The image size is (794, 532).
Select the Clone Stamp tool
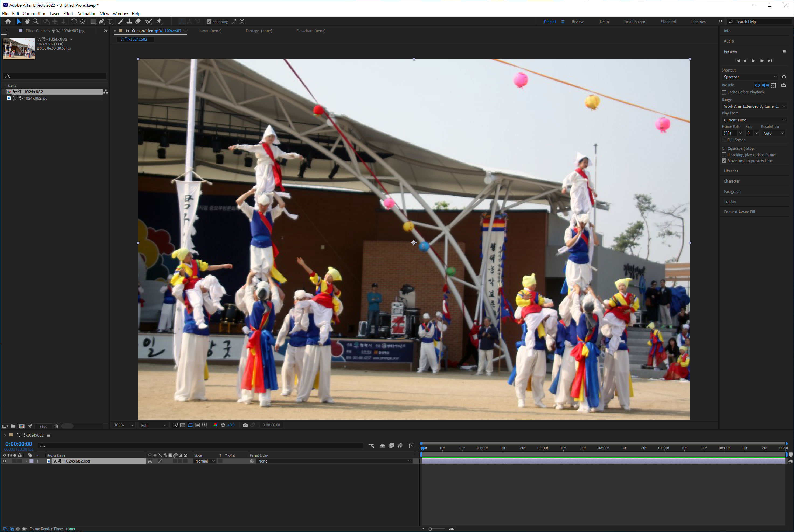click(x=129, y=21)
